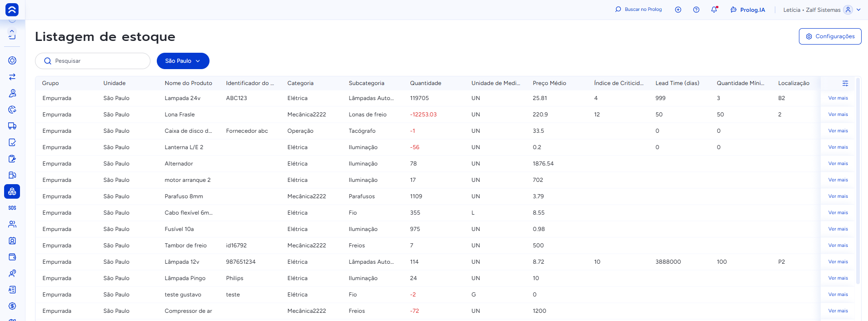This screenshot has height=321, width=868.
Task: Click Ver mais for Lampada 24v row
Action: tap(838, 98)
